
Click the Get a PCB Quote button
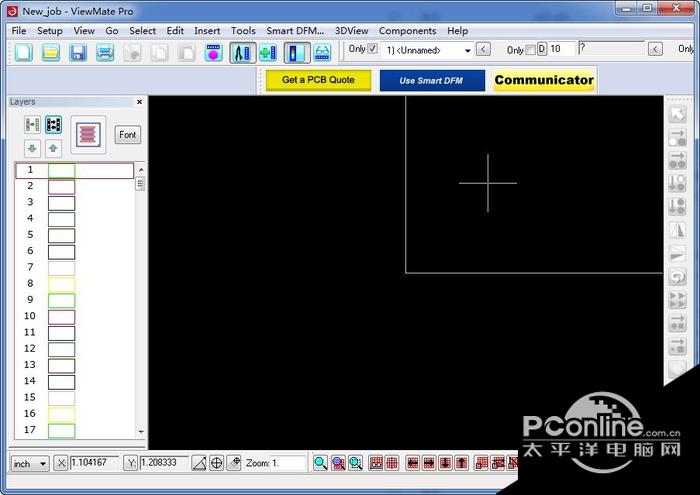[318, 80]
